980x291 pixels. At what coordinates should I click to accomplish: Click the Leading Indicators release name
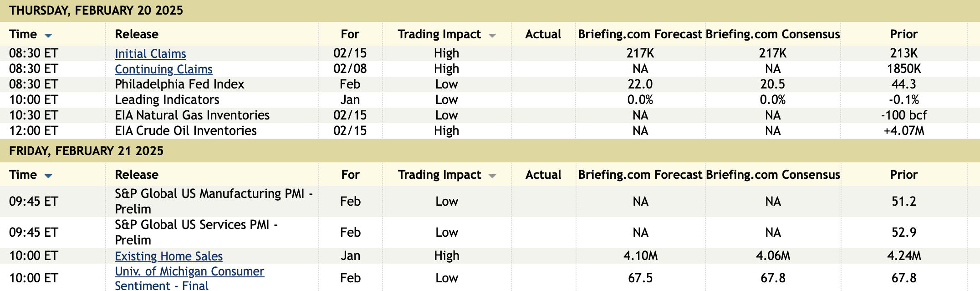(167, 100)
